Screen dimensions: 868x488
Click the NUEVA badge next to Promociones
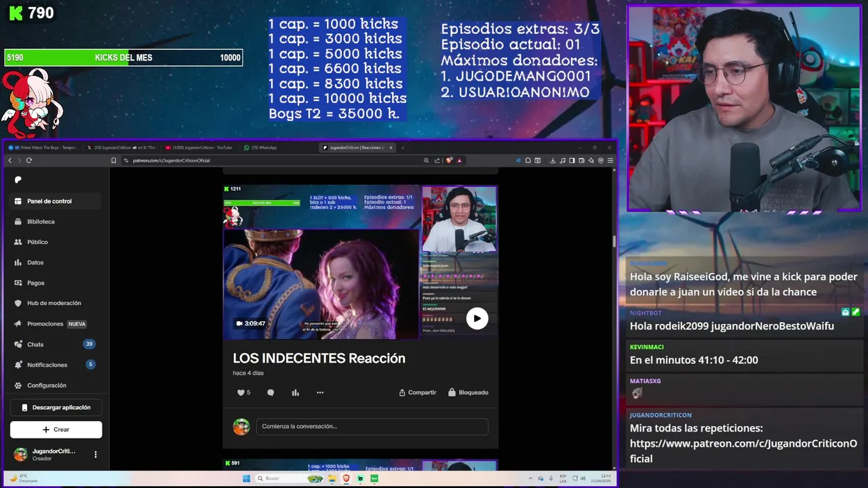(x=76, y=324)
